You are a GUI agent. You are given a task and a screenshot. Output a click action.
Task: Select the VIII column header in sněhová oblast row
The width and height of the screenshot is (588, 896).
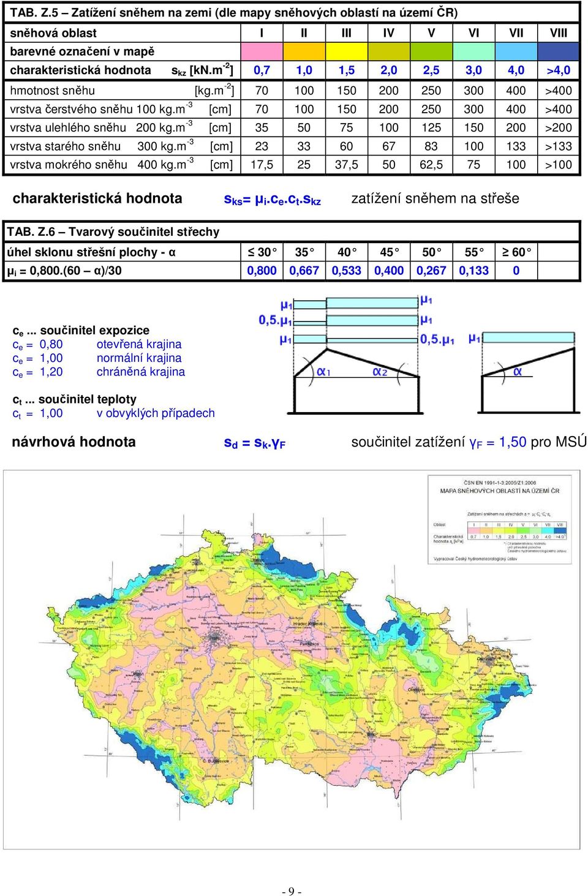coord(559,33)
